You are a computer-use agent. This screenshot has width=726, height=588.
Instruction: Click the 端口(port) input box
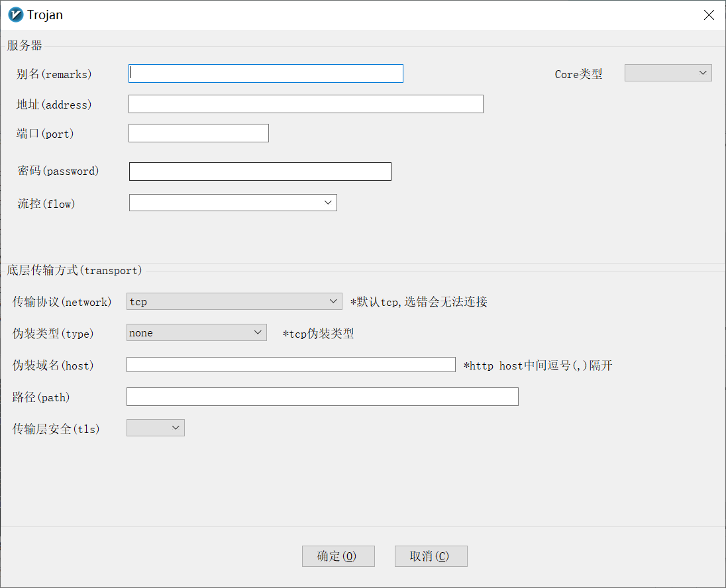pyautogui.click(x=199, y=133)
